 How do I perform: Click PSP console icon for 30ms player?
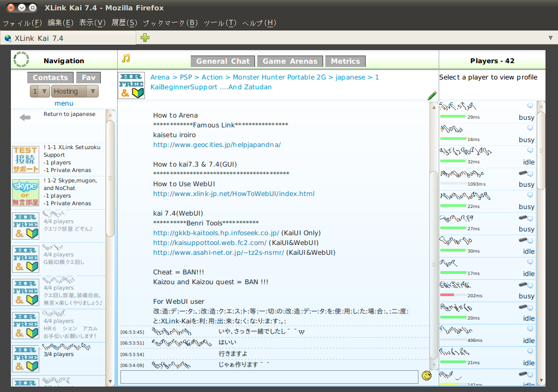[x=523, y=240]
